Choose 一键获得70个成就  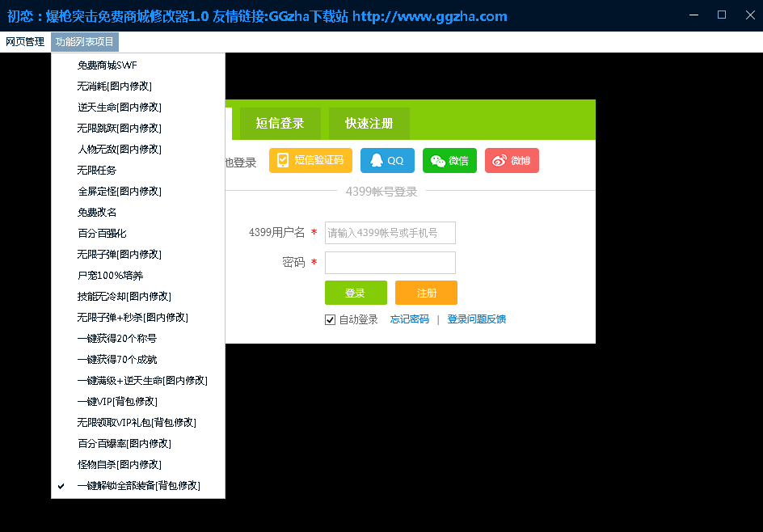click(138, 359)
